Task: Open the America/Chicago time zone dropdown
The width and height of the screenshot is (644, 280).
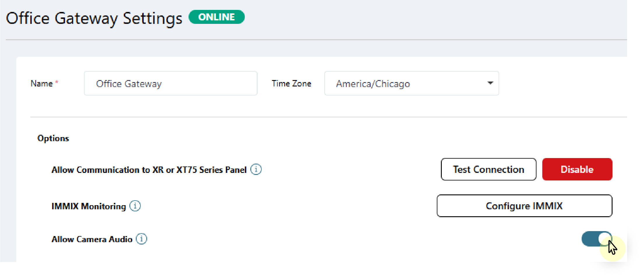Action: pyautogui.click(x=411, y=84)
